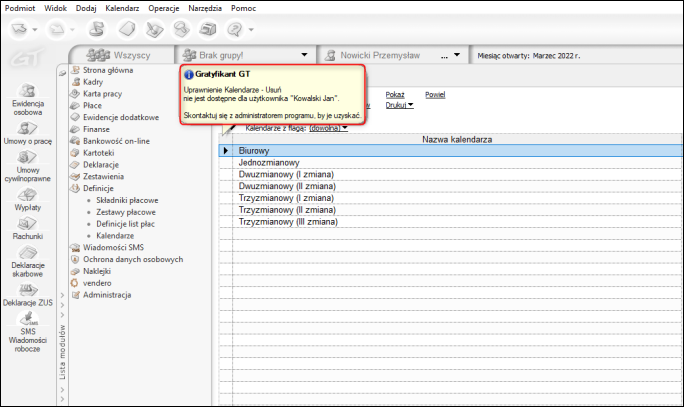Screen dimensions: 684x407
Task: Open Ewidencja osobowa module icon
Action: pos(27,99)
